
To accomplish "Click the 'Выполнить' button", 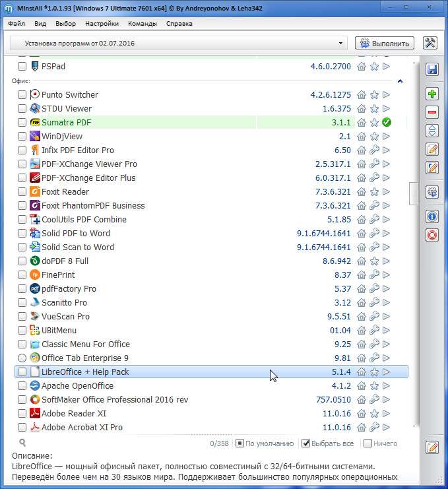I will pos(385,43).
